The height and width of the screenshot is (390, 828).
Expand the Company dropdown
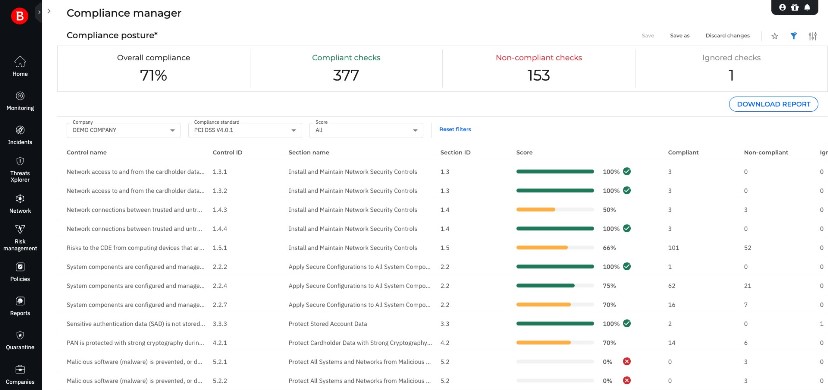[x=124, y=130]
